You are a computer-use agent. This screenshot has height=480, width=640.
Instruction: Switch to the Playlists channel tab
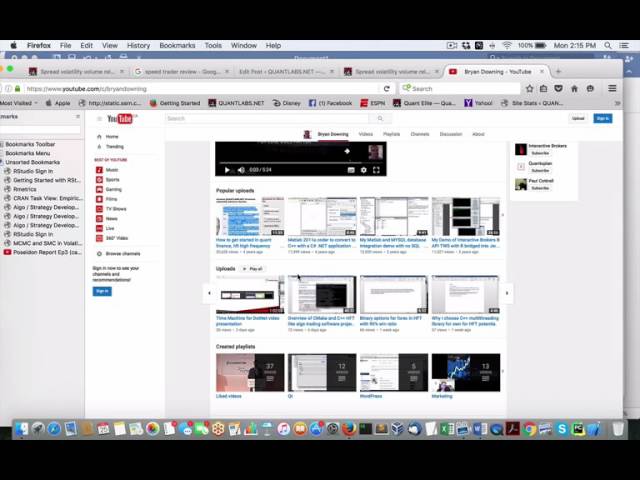(391, 134)
